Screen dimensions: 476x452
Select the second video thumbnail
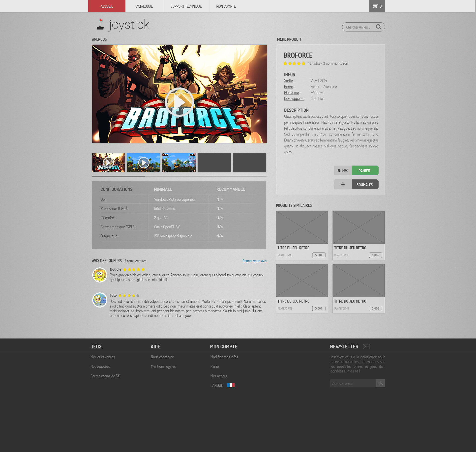(x=144, y=163)
